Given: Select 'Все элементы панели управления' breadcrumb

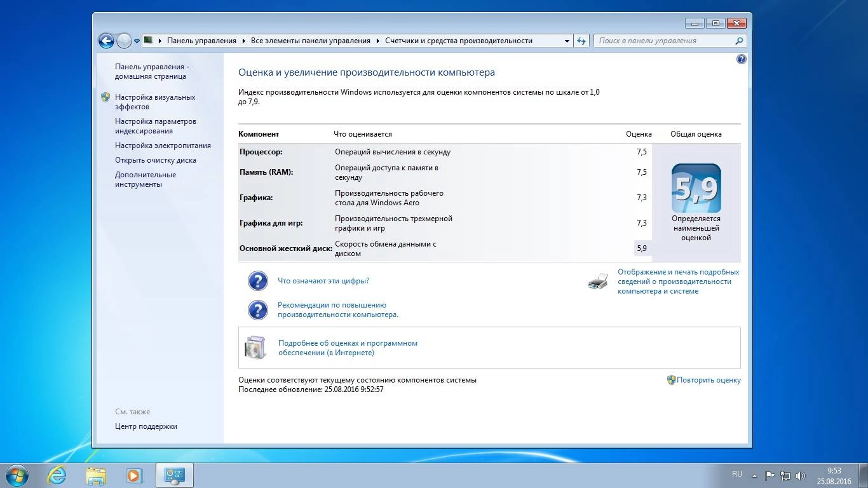Looking at the screenshot, I should [310, 41].
